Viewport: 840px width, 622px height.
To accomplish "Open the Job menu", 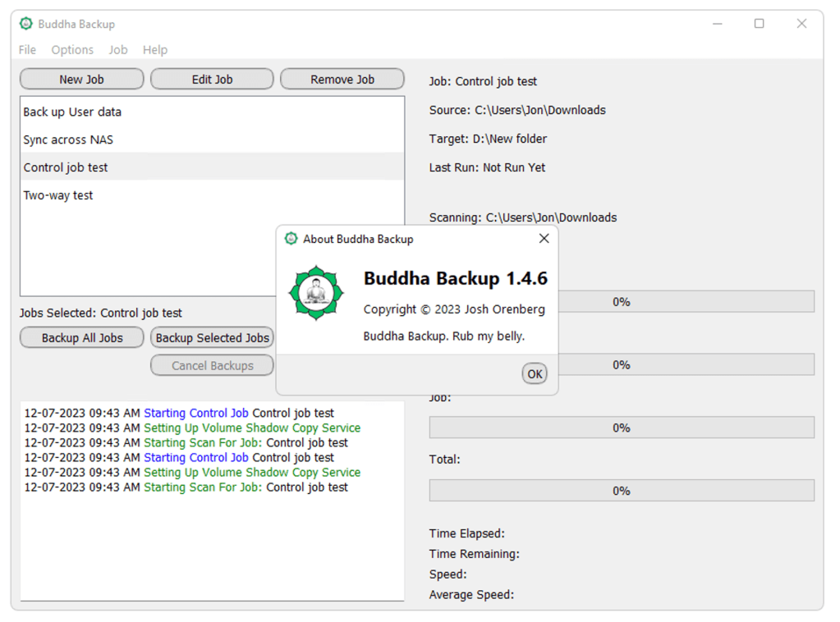I will click(118, 50).
